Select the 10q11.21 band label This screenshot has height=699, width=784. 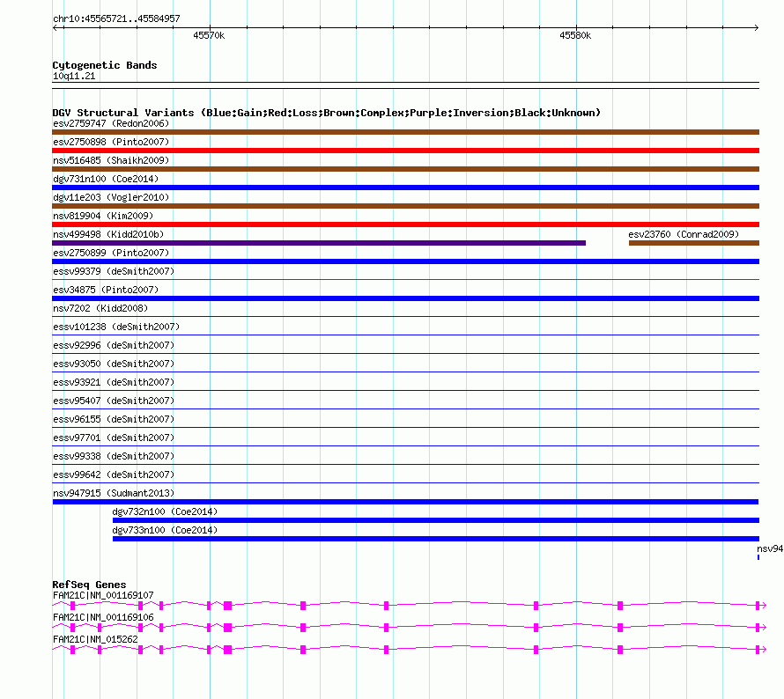74,76
